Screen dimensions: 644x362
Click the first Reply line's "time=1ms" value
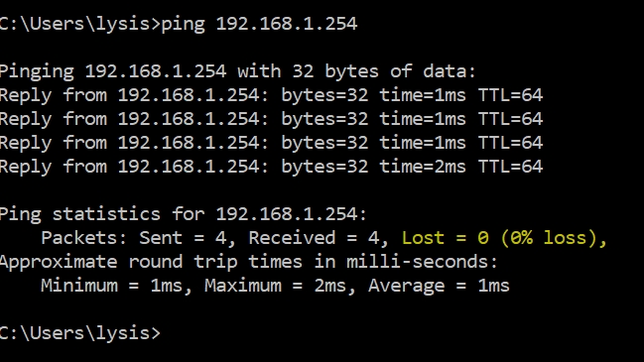coord(422,95)
